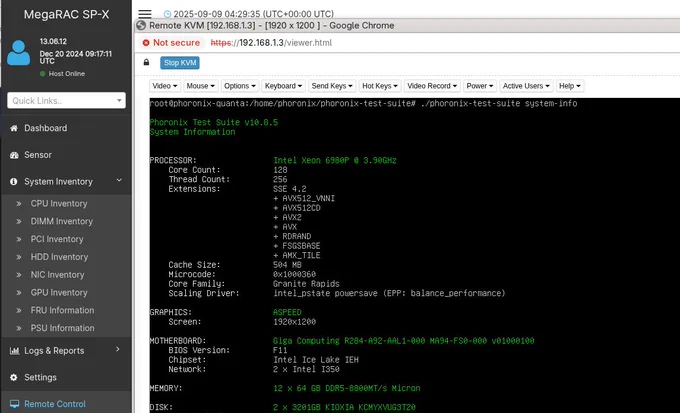Screen dimensions: 680x413
Task: Click the Not secure warning indicator
Action: point(173,43)
